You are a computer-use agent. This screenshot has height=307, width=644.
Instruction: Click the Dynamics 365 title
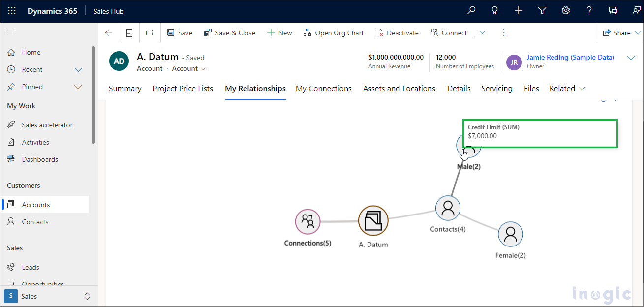click(52, 11)
